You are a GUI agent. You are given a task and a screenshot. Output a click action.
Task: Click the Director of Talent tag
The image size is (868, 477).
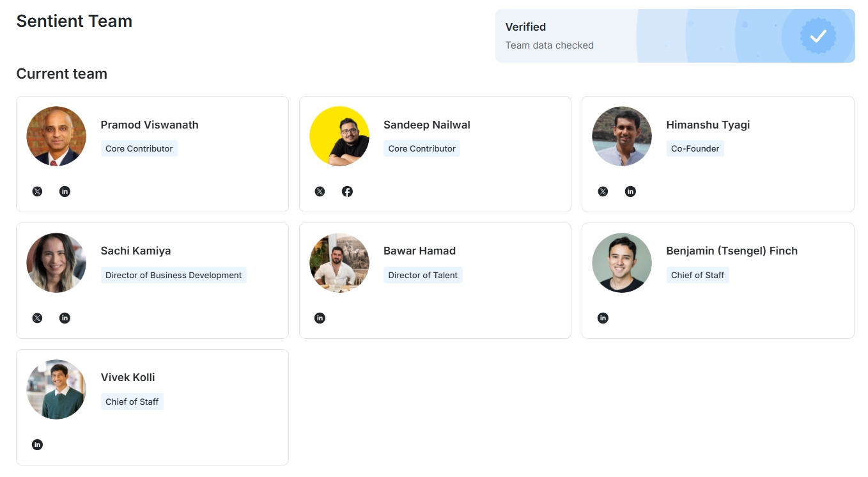(x=422, y=275)
